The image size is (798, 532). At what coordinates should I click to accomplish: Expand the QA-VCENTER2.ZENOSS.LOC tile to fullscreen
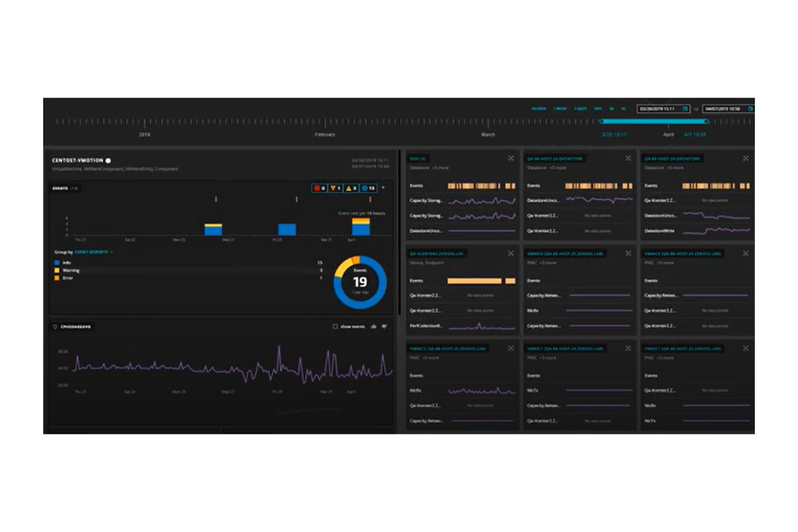[x=510, y=253]
